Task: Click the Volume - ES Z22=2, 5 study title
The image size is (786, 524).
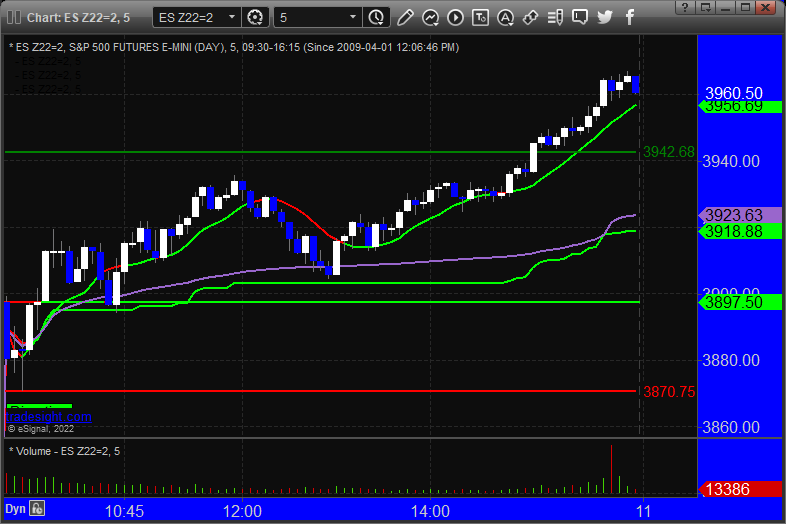Action: [65, 451]
